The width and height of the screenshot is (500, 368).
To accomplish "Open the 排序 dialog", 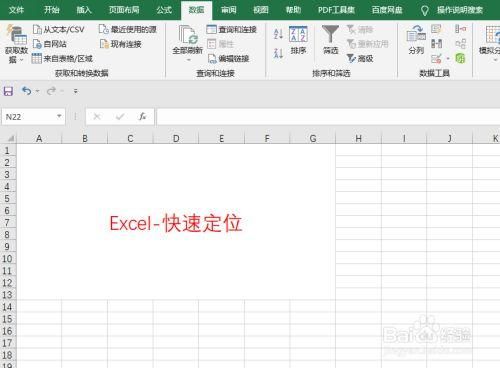I will 298,40.
